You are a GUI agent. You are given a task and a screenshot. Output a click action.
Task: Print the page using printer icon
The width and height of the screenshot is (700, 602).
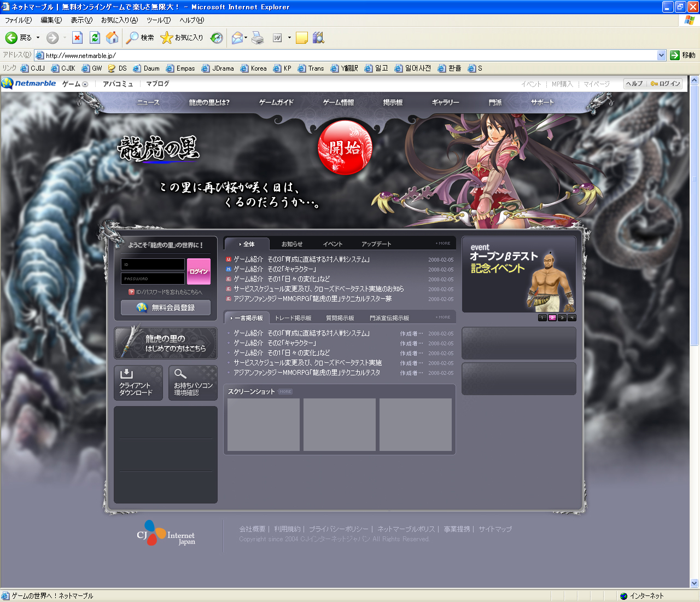pyautogui.click(x=258, y=38)
